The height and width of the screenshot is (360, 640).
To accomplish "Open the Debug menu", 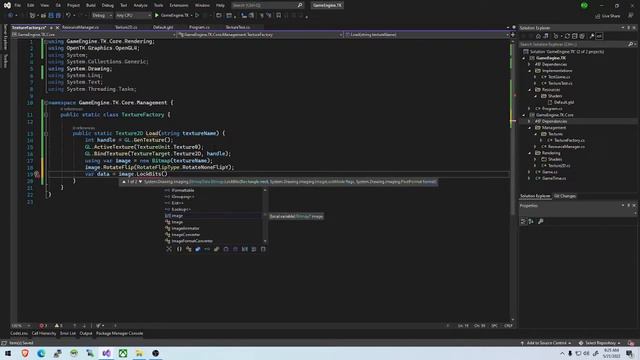I will [x=108, y=5].
